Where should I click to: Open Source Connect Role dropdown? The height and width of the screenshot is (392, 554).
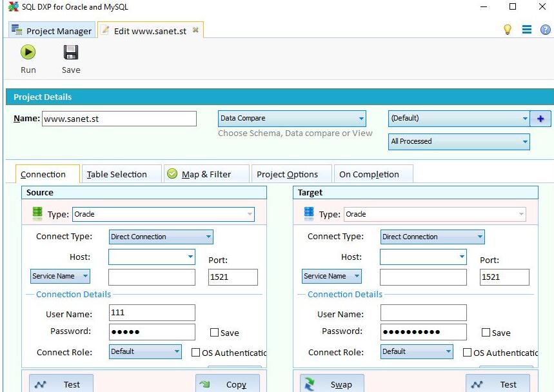[145, 352]
